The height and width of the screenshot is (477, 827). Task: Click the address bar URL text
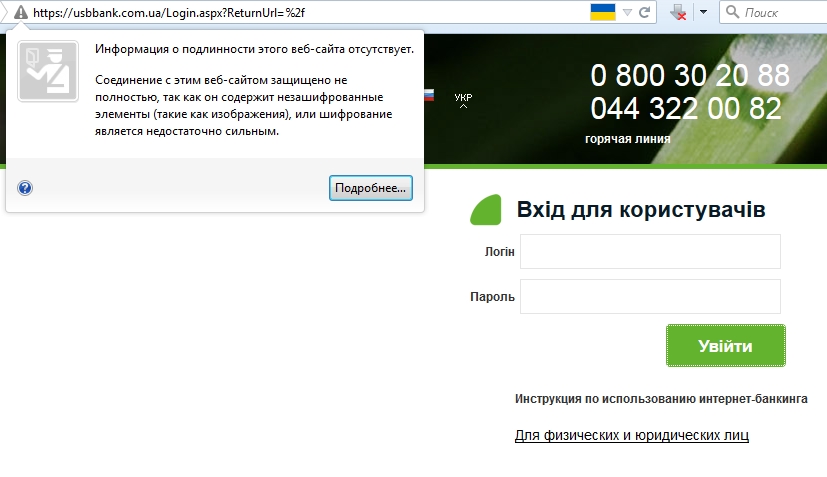click(x=169, y=13)
